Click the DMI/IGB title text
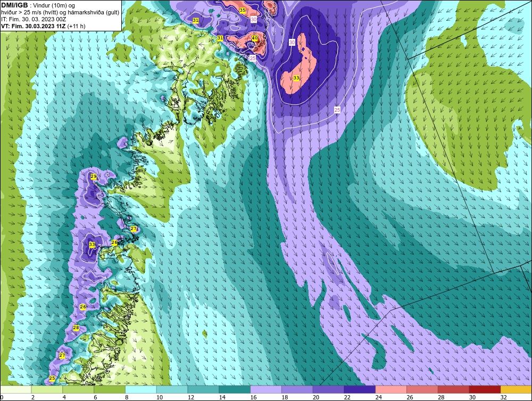 [x=14, y=5]
